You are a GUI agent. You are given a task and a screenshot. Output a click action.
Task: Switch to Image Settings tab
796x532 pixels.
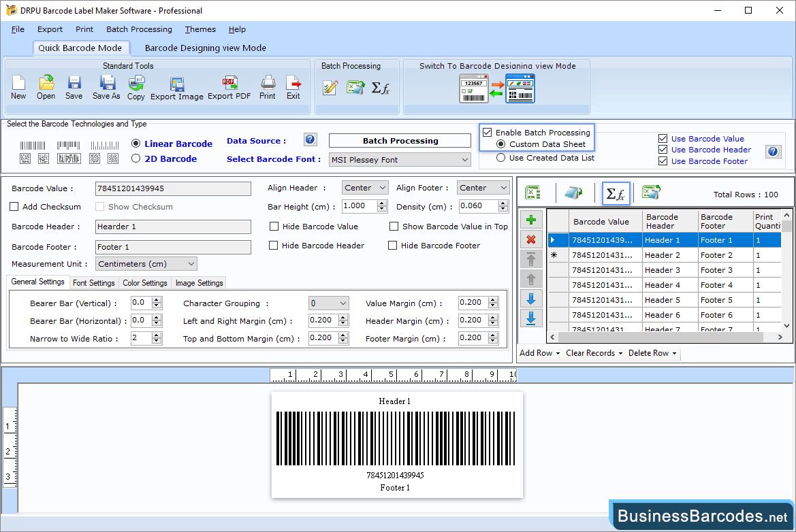[x=199, y=283]
